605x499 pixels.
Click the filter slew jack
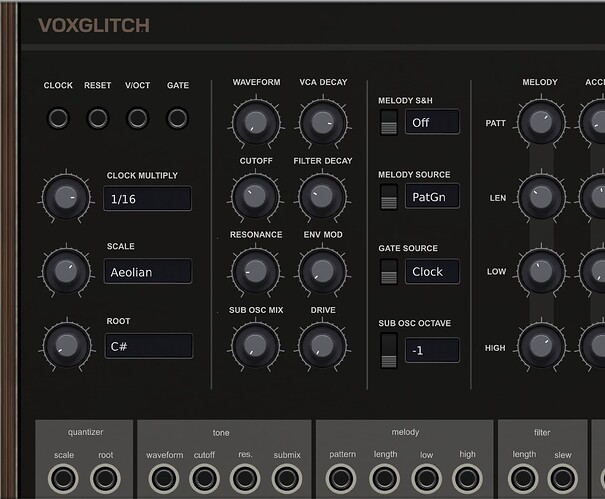562,478
